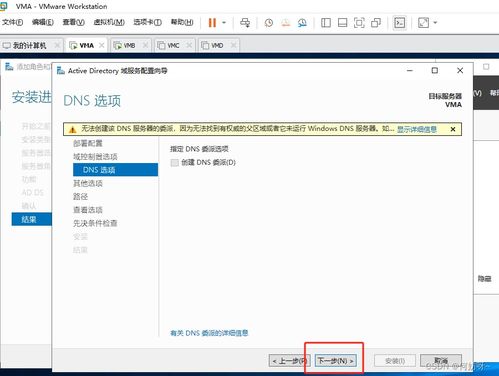Open the snapshot manager icon
The image size is (499, 376).
pos(302,23)
